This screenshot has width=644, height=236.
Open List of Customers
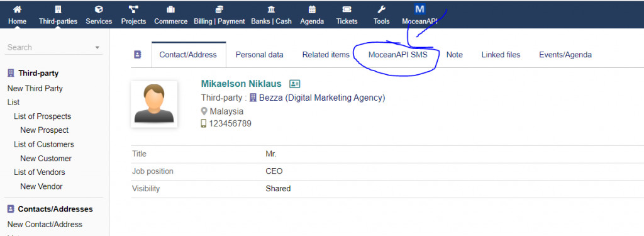coord(44,144)
